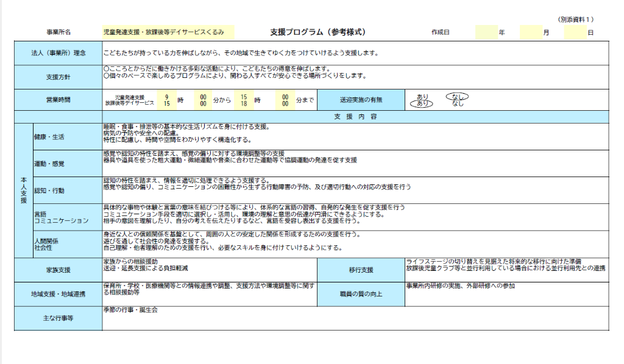
Task: Select the 移行支援 label cell
Action: pyautogui.click(x=361, y=270)
